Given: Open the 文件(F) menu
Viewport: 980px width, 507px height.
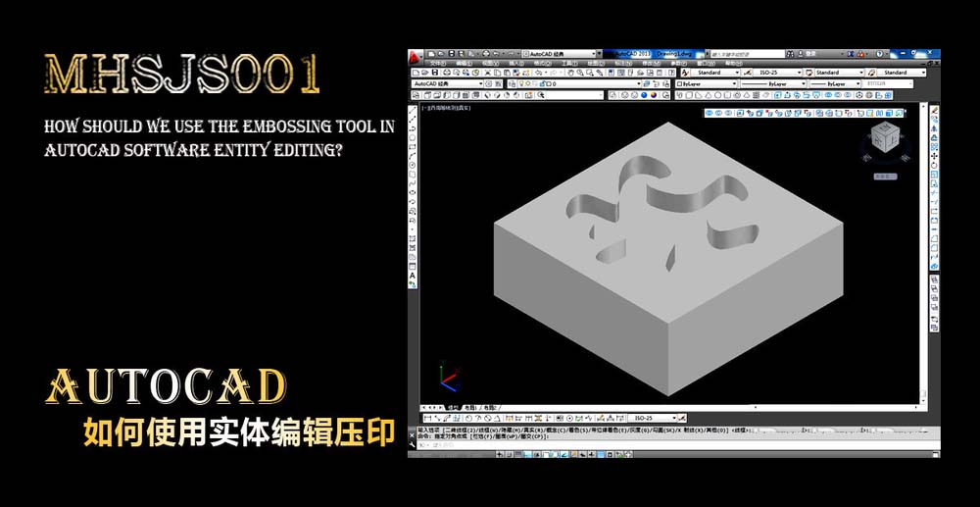Looking at the screenshot, I should click(438, 64).
